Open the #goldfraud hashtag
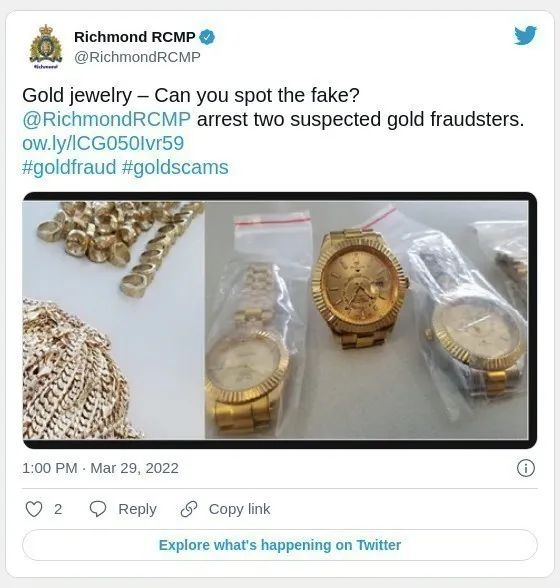Image resolution: width=560 pixels, height=588 pixels. (x=69, y=167)
